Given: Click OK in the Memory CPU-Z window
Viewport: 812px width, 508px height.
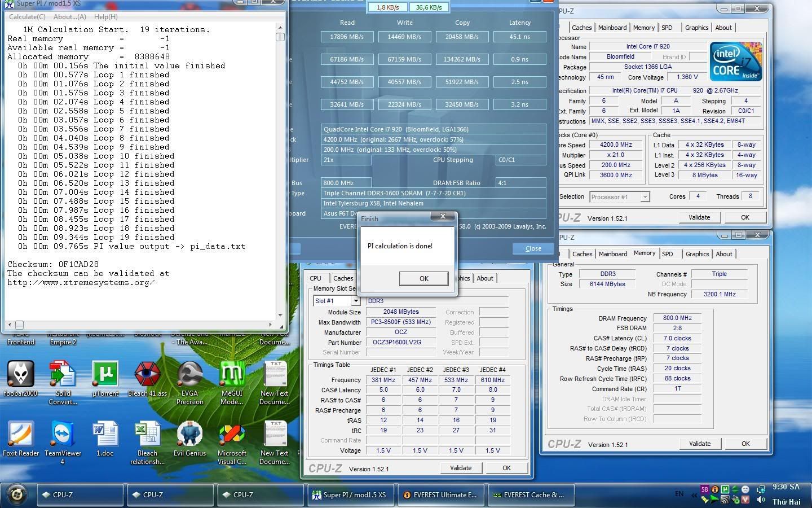Looking at the screenshot, I should (745, 444).
